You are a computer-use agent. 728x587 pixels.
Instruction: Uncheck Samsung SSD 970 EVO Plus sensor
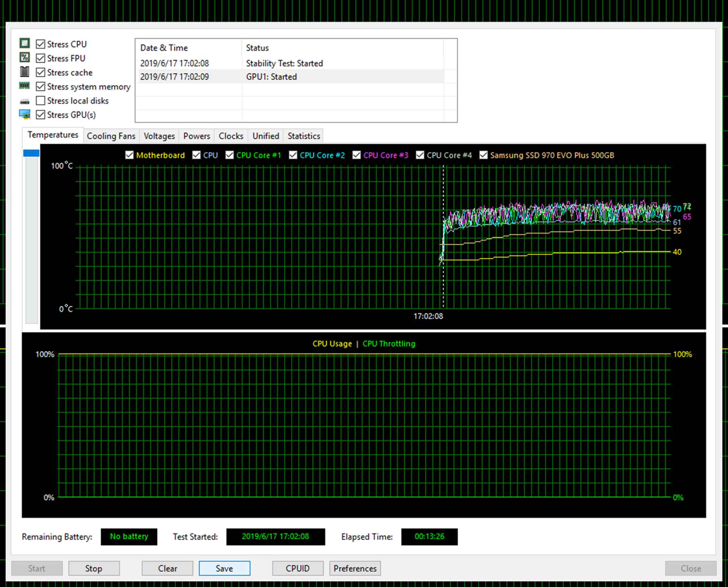(483, 155)
